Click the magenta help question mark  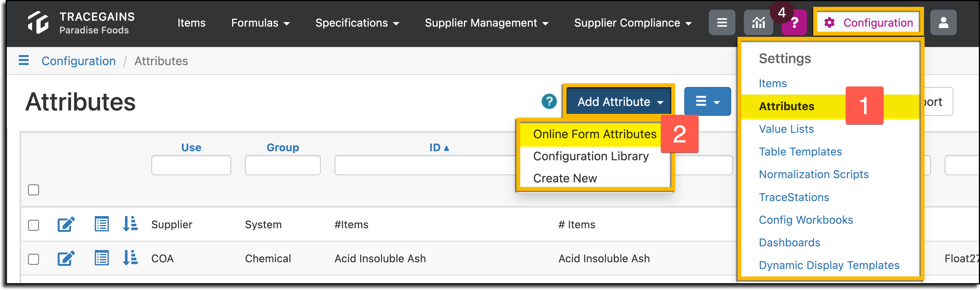tap(794, 23)
